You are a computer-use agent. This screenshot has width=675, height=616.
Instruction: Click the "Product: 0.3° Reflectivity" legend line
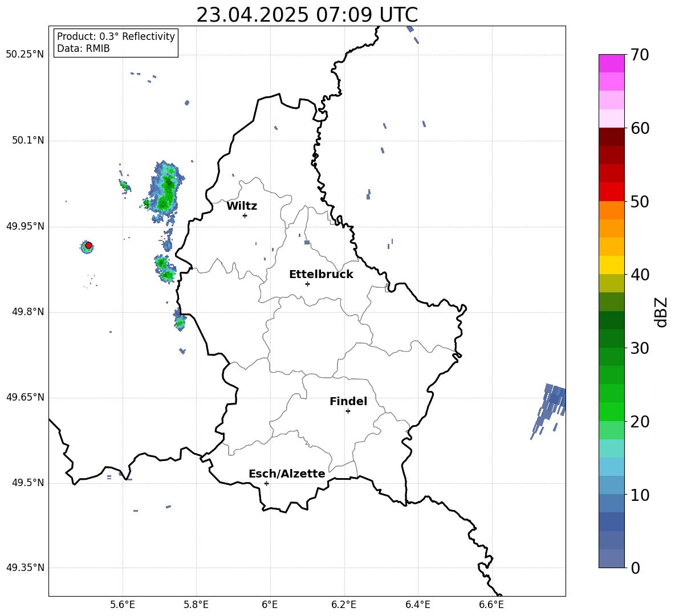pyautogui.click(x=116, y=36)
